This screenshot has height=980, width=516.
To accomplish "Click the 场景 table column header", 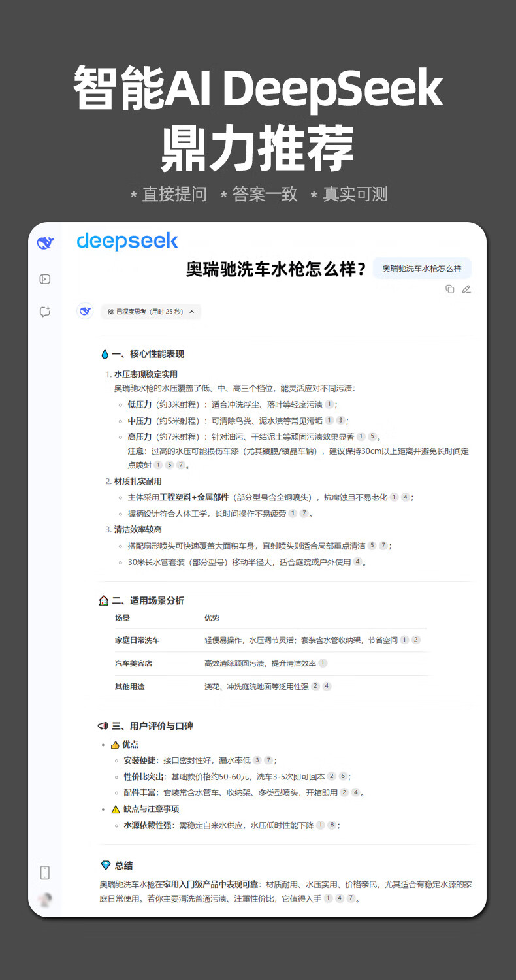I will 123,618.
